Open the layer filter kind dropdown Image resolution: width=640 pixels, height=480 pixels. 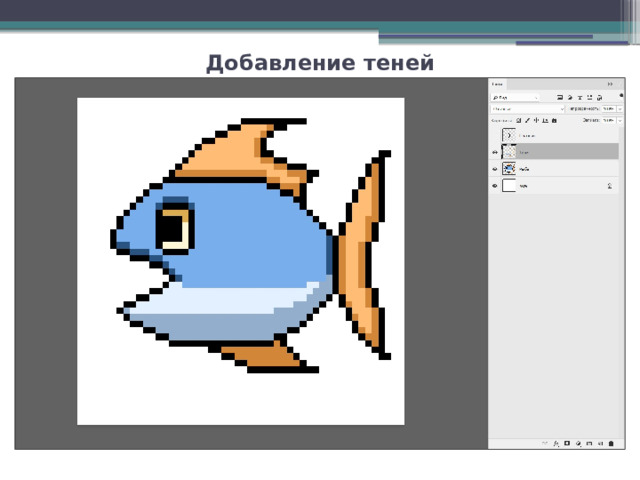click(515, 98)
